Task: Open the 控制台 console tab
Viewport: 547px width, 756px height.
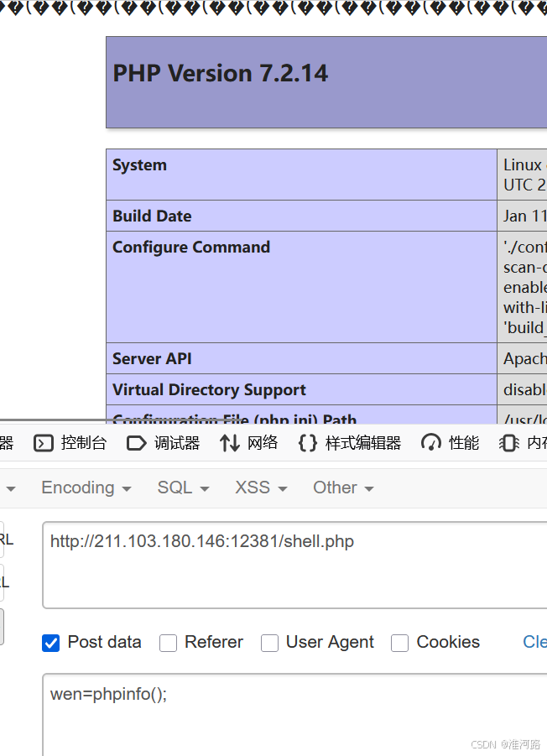Action: (x=70, y=442)
